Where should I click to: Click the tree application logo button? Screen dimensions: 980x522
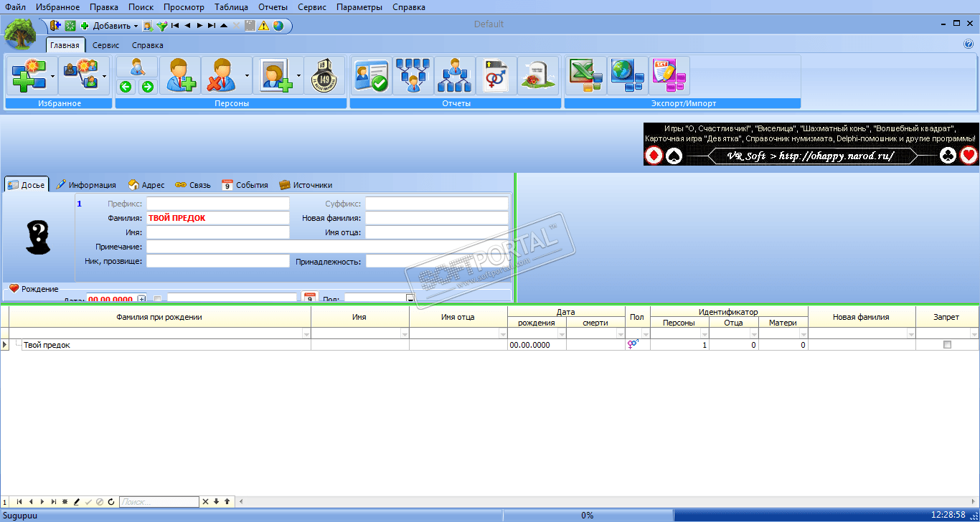(22, 34)
